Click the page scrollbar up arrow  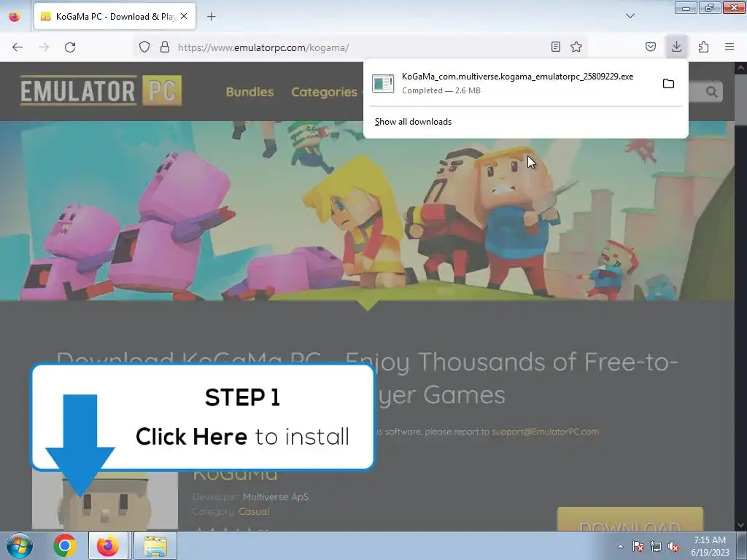coord(741,68)
